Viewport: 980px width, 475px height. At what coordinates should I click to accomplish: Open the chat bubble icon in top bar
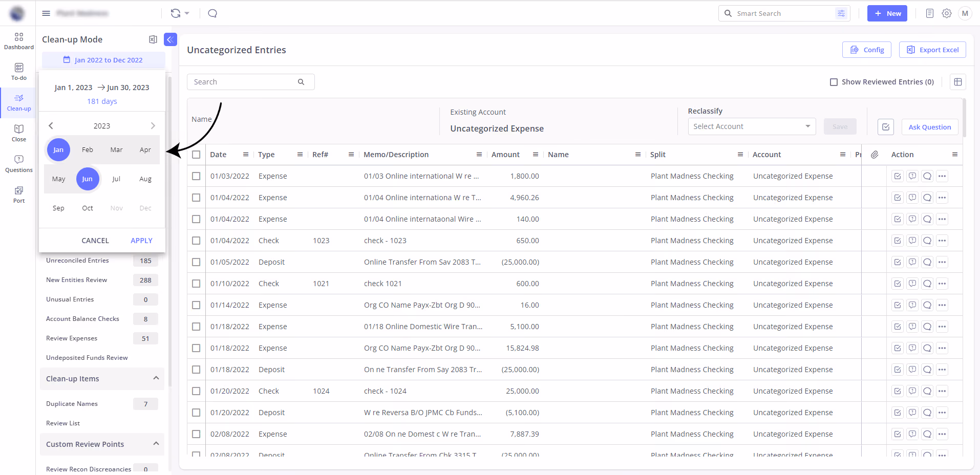(212, 13)
